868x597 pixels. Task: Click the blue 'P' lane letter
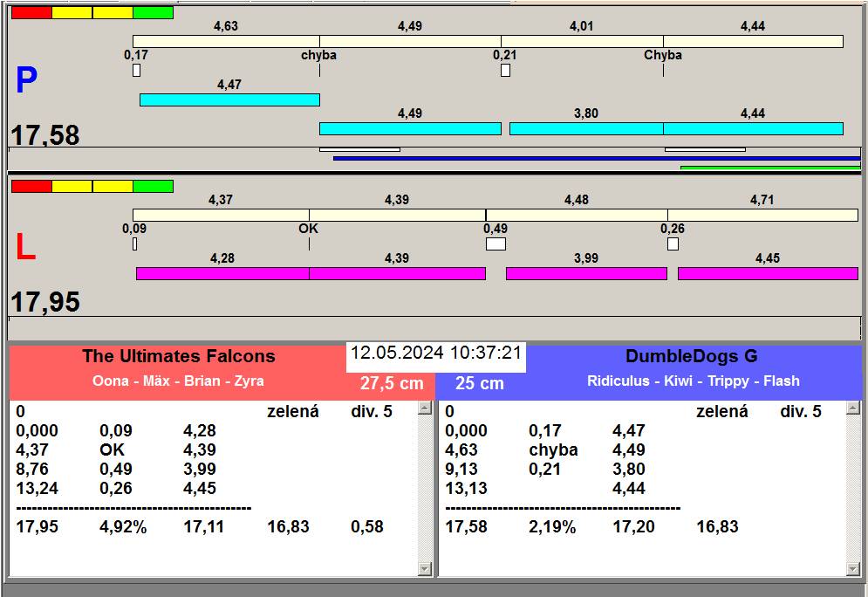coord(26,80)
